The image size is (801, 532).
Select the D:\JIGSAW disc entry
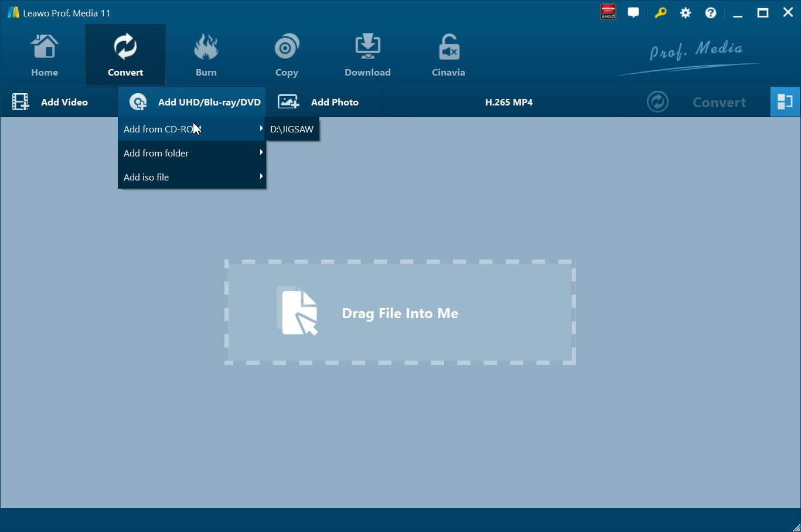pyautogui.click(x=292, y=129)
